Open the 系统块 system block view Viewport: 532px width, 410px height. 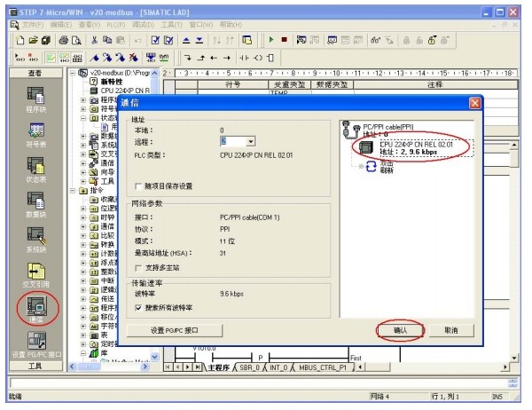(x=35, y=239)
